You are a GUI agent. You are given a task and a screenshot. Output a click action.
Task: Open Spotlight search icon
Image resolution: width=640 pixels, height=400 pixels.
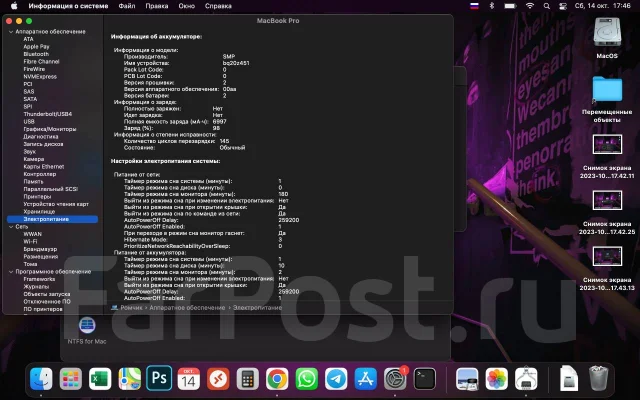(547, 6)
